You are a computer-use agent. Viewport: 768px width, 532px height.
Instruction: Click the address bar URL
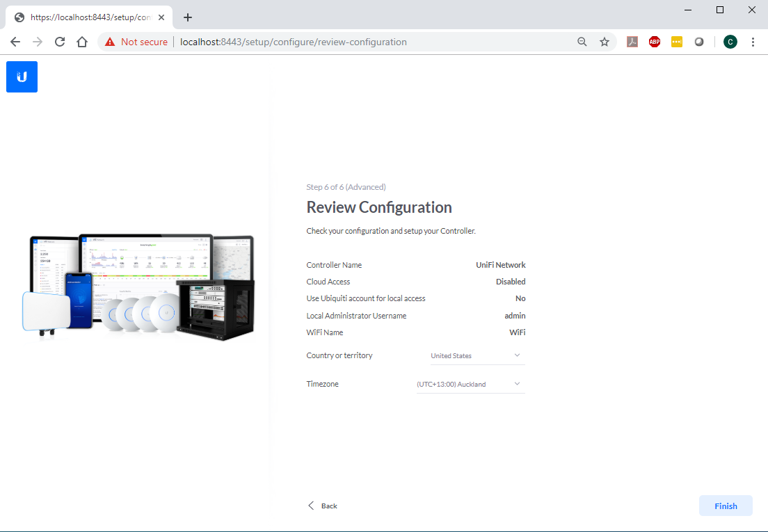coord(294,42)
